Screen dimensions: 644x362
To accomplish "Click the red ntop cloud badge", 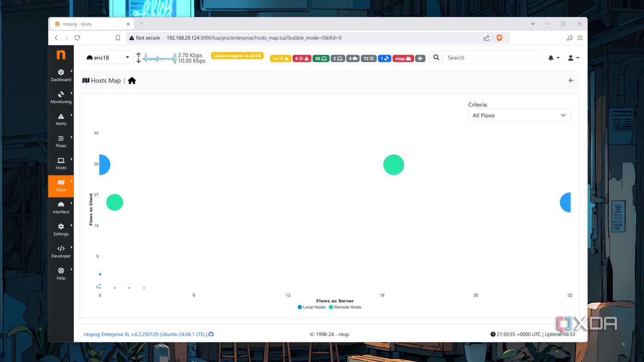I will [403, 58].
